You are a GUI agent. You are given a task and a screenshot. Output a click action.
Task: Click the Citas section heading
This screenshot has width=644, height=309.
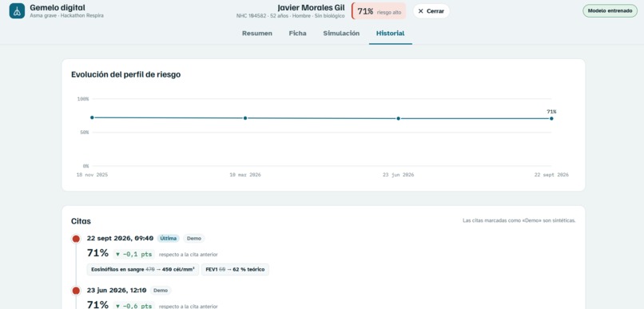click(x=81, y=222)
